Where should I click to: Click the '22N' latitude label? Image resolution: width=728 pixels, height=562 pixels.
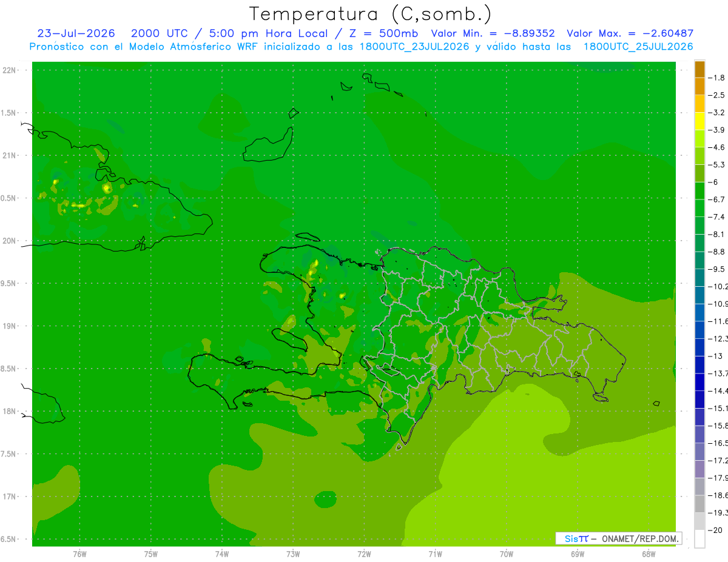(9, 70)
